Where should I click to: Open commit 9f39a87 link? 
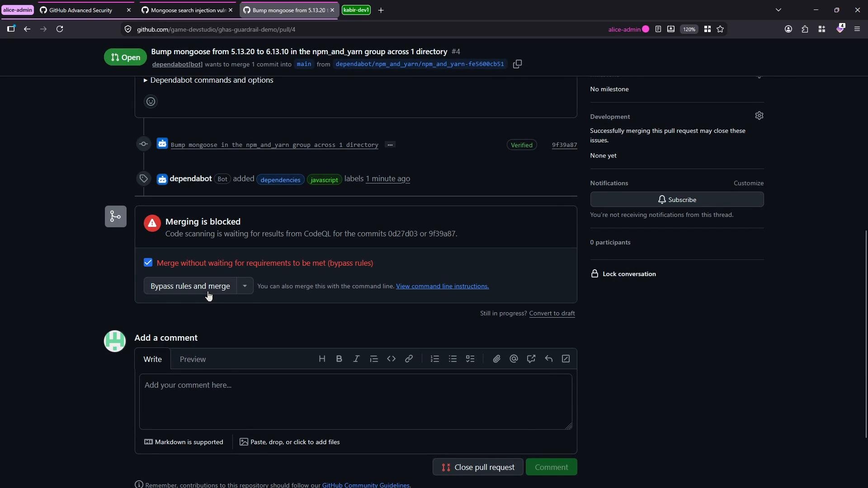[564, 145]
